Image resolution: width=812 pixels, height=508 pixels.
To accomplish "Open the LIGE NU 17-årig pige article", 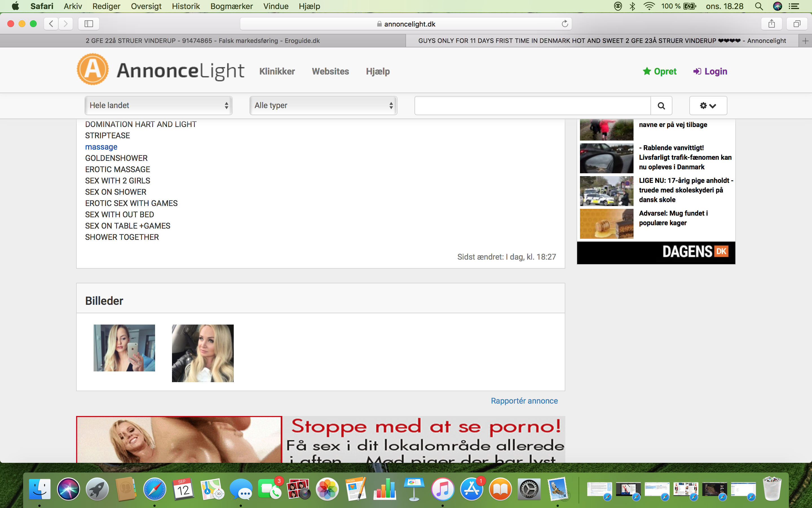I will point(657,190).
